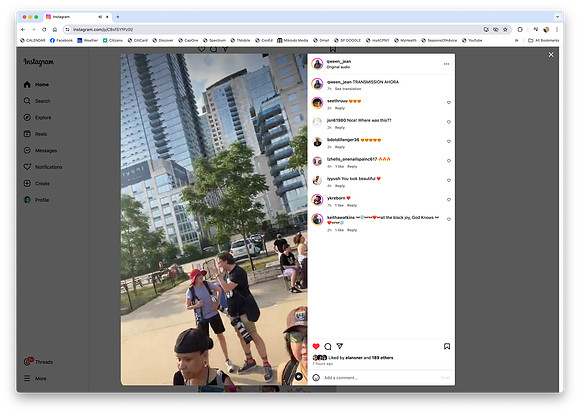Go back with the browser back arrow

click(x=23, y=29)
